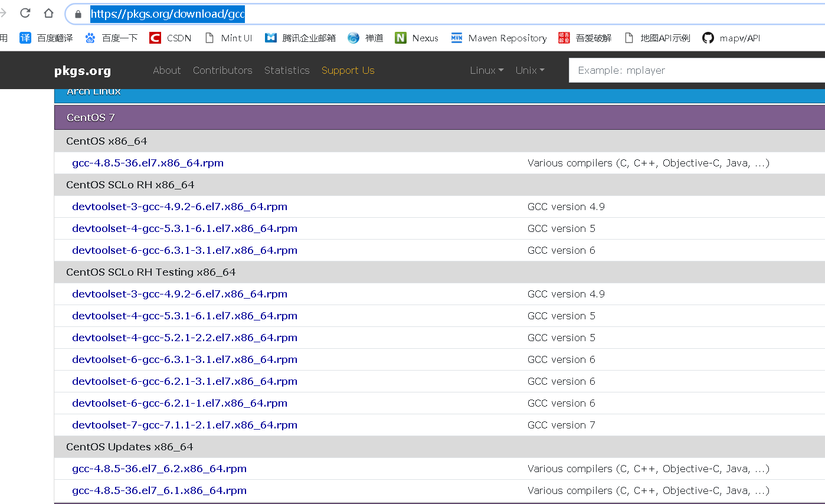Open the Support Us page

[x=348, y=70]
